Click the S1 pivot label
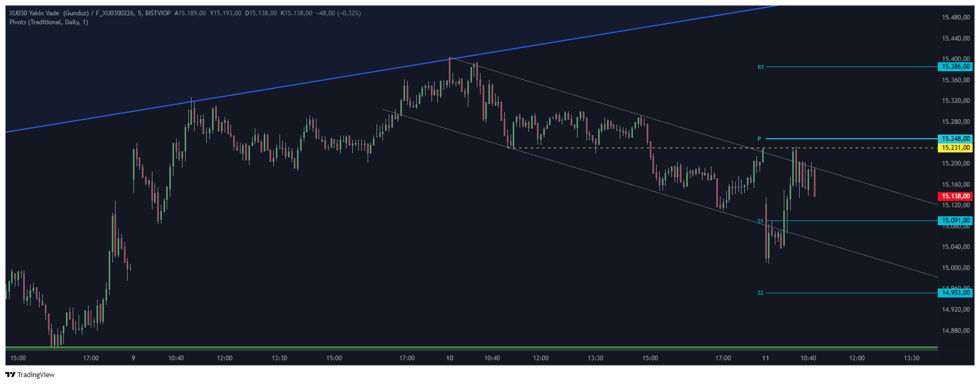The width and height of the screenshot is (980, 384). click(761, 221)
